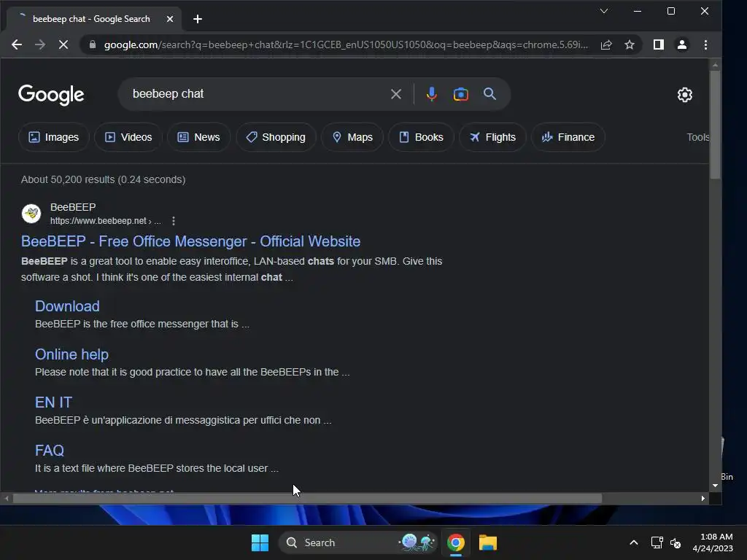Switch to Finance results
The height and width of the screenshot is (560, 747).
coord(568,137)
